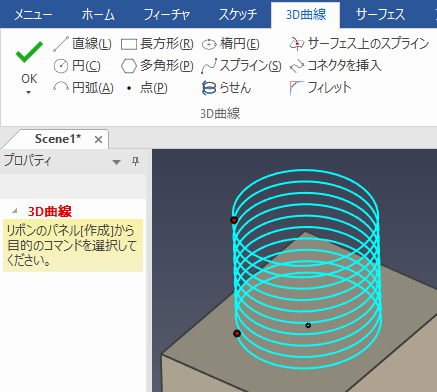Select the 円弧(A) arc tool

pyautogui.click(x=83, y=88)
